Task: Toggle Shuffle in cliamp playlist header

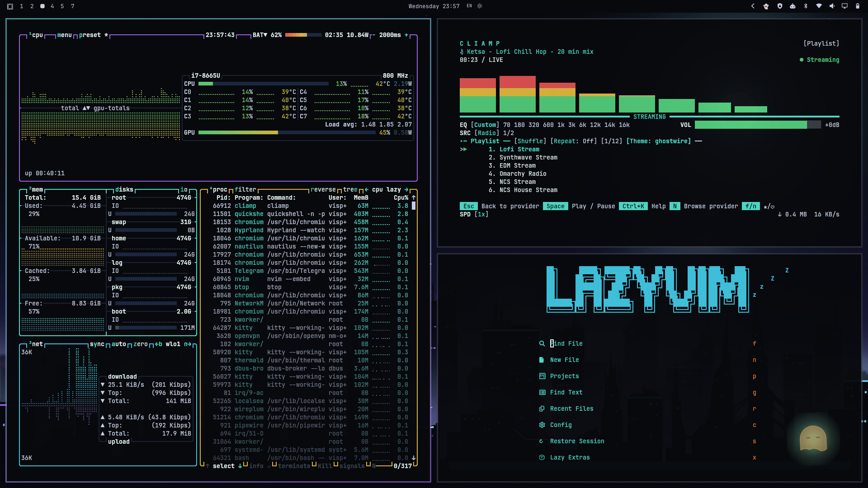Action: point(530,141)
